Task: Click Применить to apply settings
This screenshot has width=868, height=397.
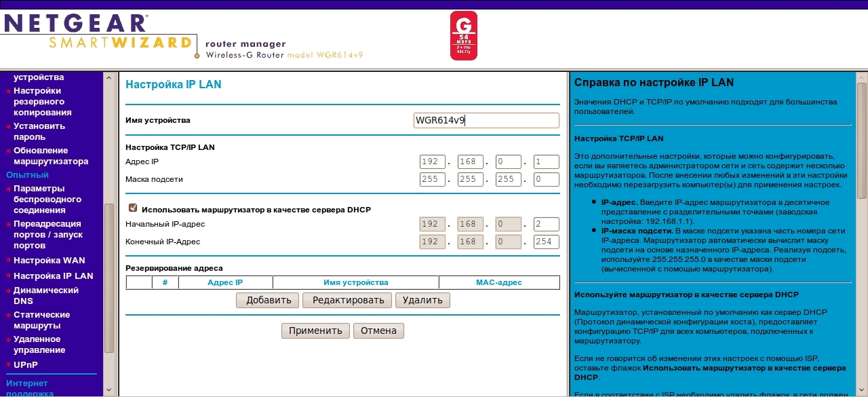Action: click(x=315, y=331)
